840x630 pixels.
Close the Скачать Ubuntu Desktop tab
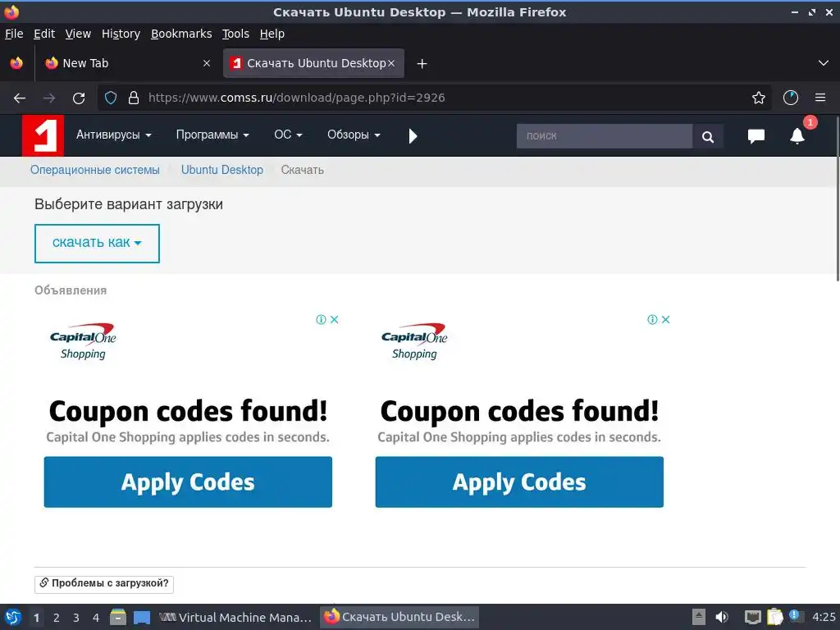tap(391, 63)
